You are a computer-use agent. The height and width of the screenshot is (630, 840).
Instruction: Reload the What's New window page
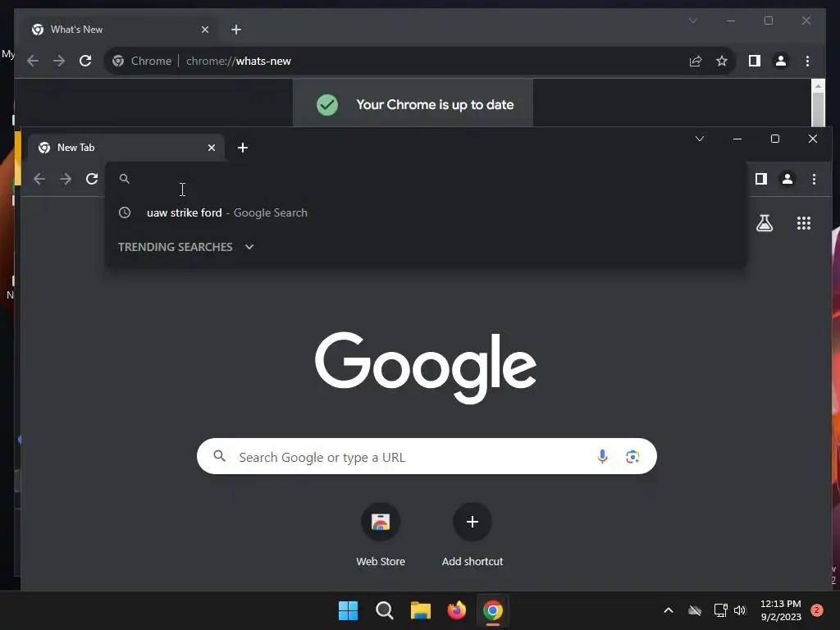(x=85, y=61)
